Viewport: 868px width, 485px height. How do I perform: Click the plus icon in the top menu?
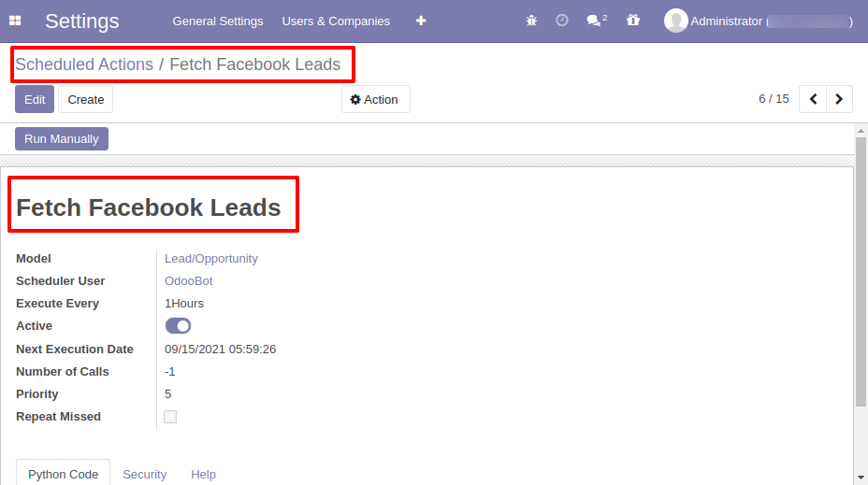click(x=421, y=21)
